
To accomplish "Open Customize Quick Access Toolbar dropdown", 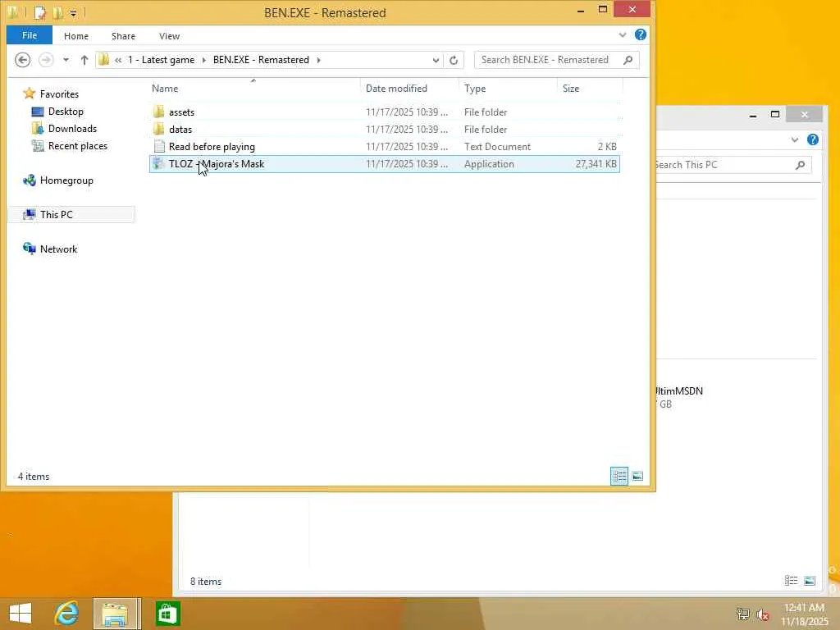I will point(73,12).
